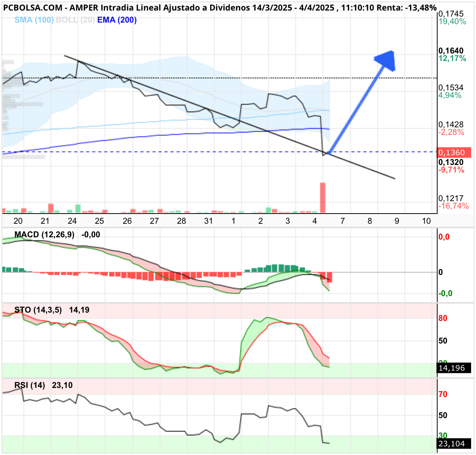Select the 50 level on stochastic axis
The image size is (476, 455).
tap(443, 341)
